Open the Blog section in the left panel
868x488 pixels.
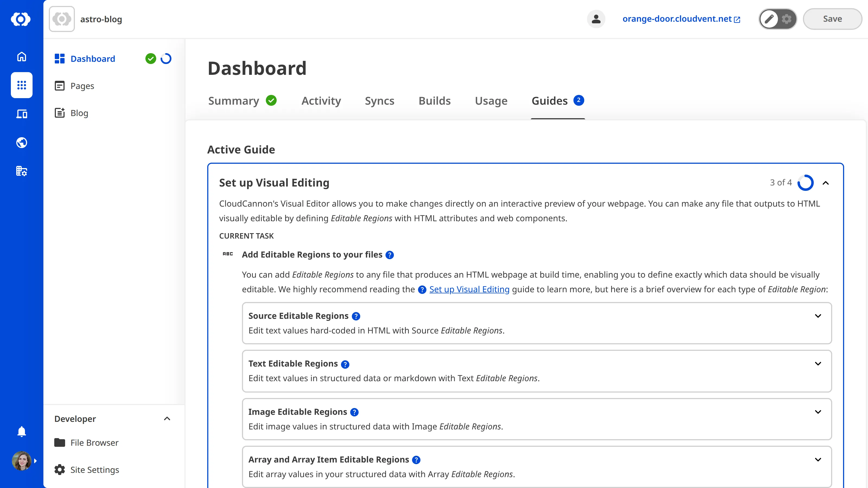79,113
